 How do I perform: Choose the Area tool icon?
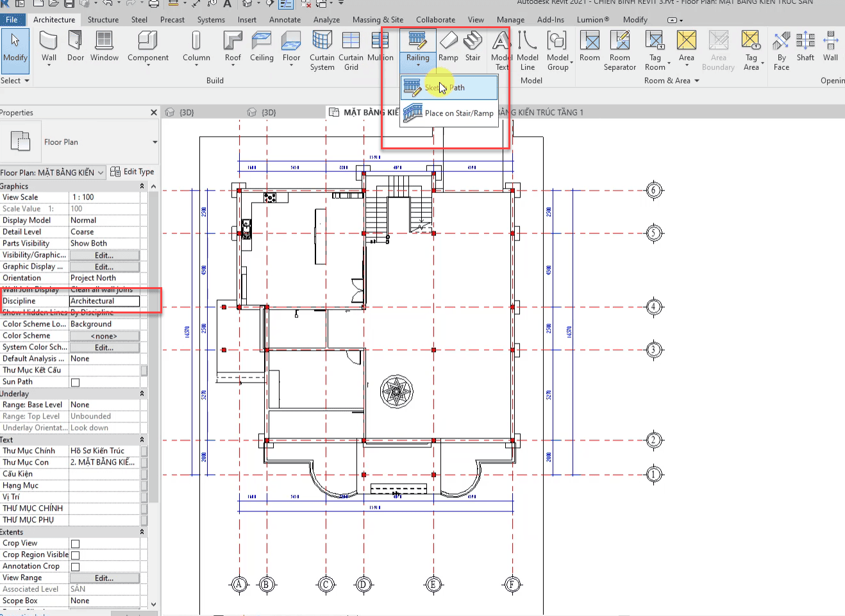tap(687, 41)
